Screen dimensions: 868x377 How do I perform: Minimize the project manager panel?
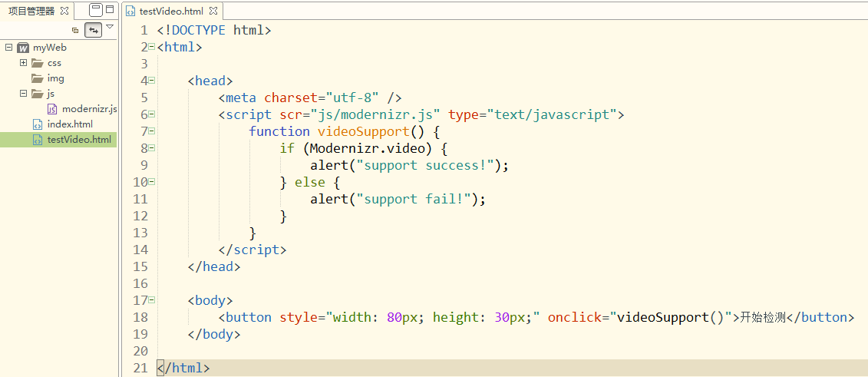(96, 9)
